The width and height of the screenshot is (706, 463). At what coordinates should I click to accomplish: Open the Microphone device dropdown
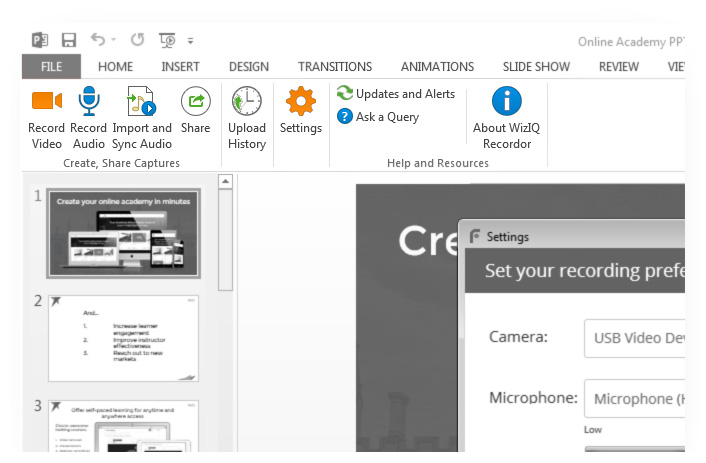pos(634,398)
